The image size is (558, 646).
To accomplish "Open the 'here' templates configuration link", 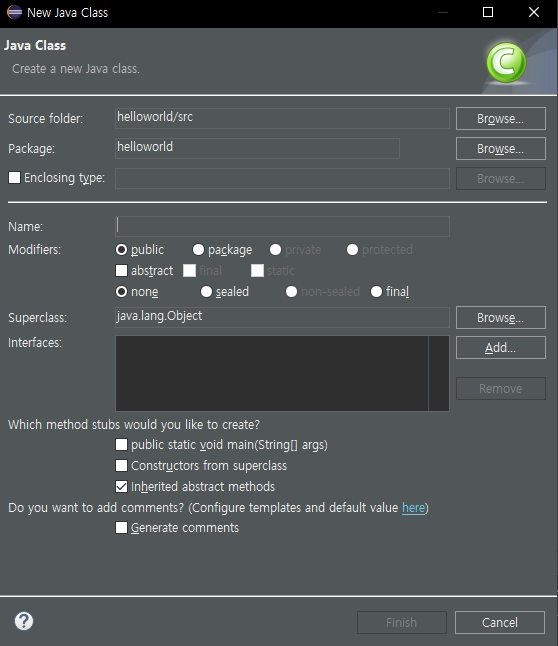I will 413,508.
